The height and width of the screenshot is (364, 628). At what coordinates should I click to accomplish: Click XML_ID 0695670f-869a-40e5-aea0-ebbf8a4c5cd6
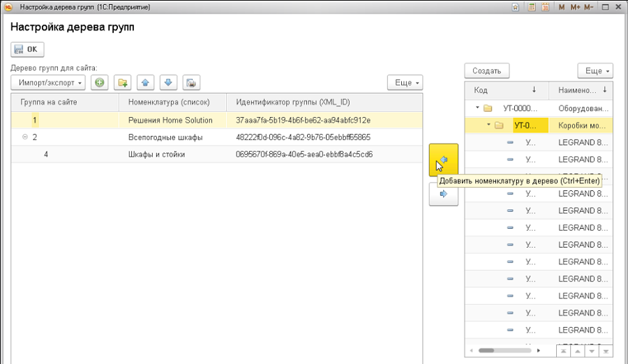point(304,154)
